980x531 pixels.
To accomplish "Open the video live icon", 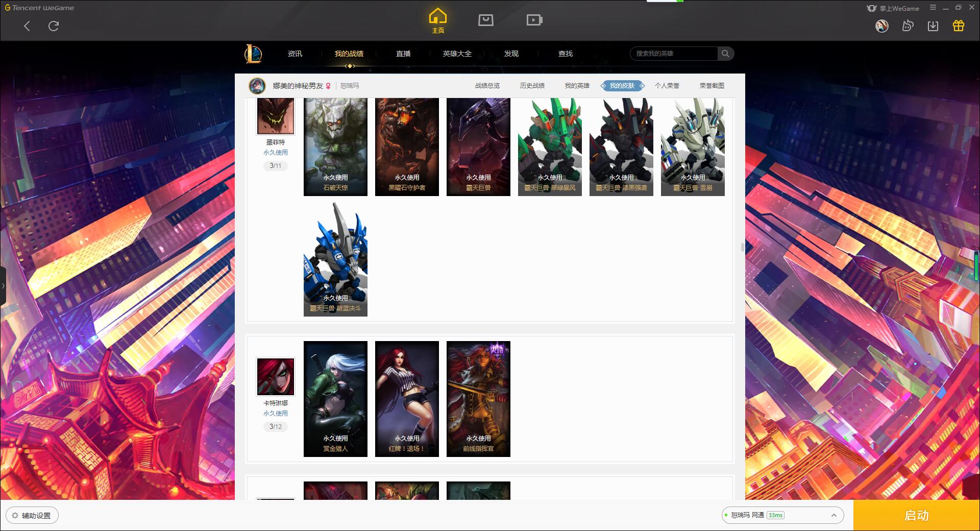I will click(534, 20).
